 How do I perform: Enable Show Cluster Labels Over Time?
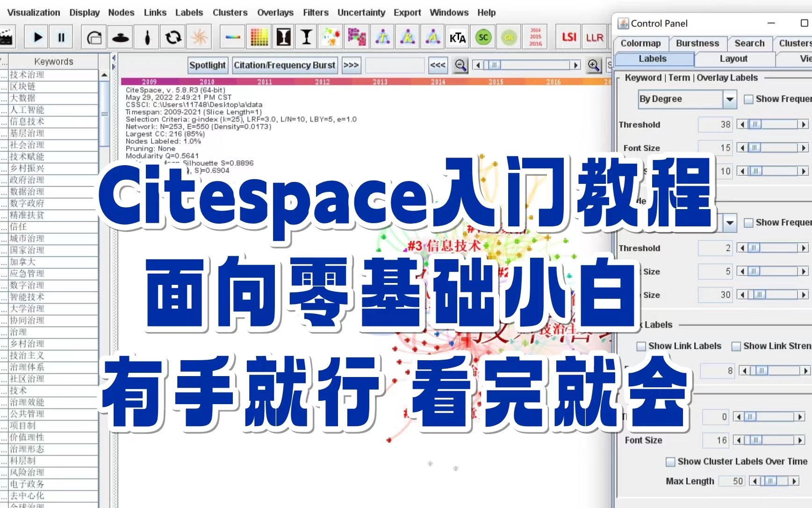pos(670,462)
